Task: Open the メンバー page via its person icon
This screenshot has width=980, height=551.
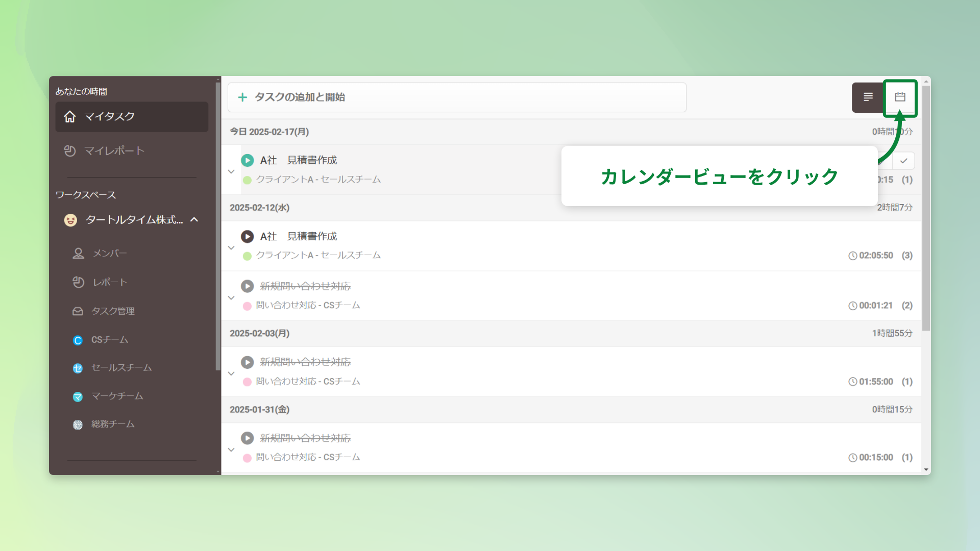Action: 78,253
